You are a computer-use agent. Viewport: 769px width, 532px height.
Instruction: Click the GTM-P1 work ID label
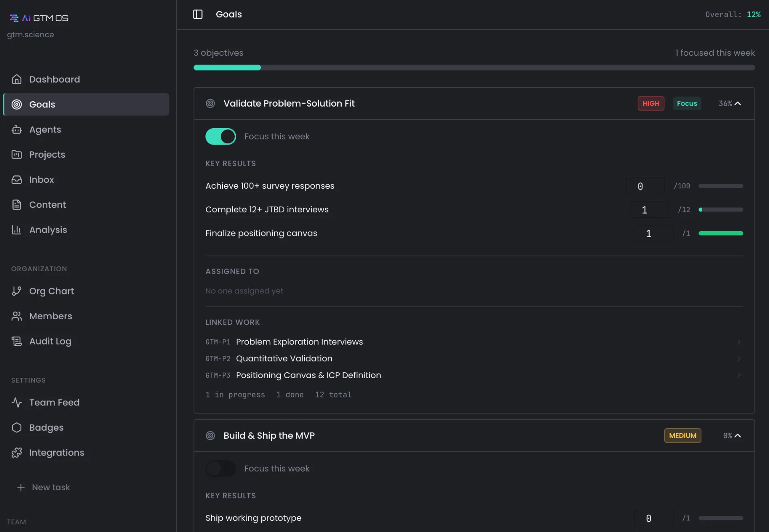click(218, 342)
